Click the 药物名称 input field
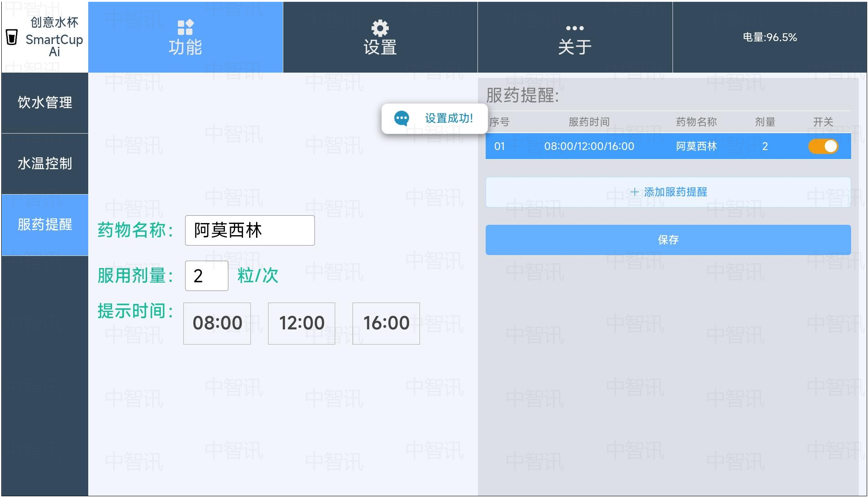The image size is (868, 498). tap(250, 230)
